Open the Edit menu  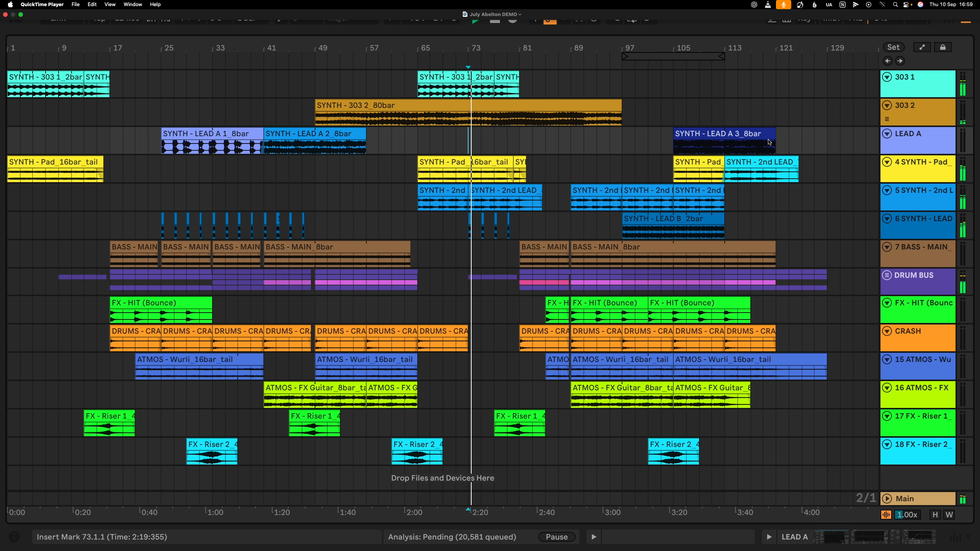point(92,5)
